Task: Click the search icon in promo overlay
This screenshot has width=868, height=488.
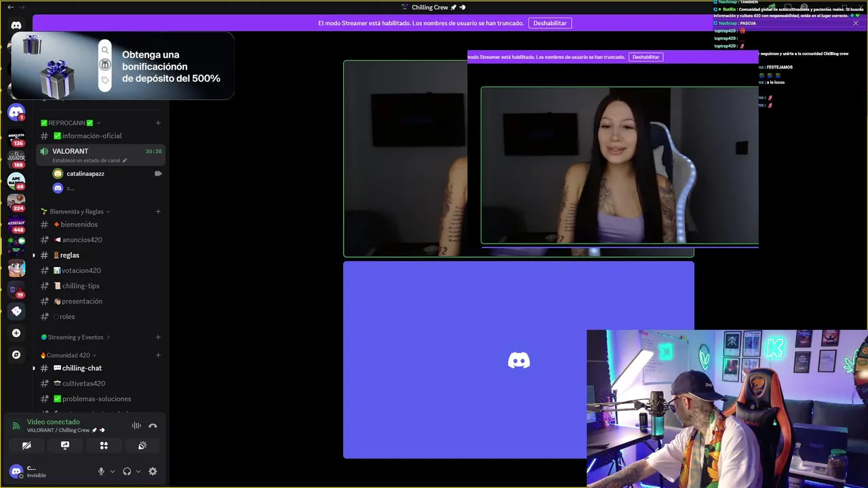Action: pyautogui.click(x=105, y=50)
